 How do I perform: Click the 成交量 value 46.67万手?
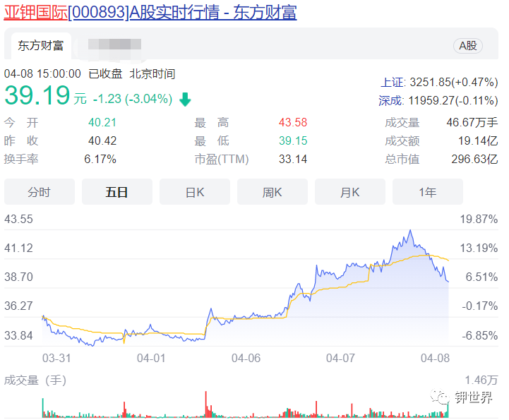click(x=472, y=122)
